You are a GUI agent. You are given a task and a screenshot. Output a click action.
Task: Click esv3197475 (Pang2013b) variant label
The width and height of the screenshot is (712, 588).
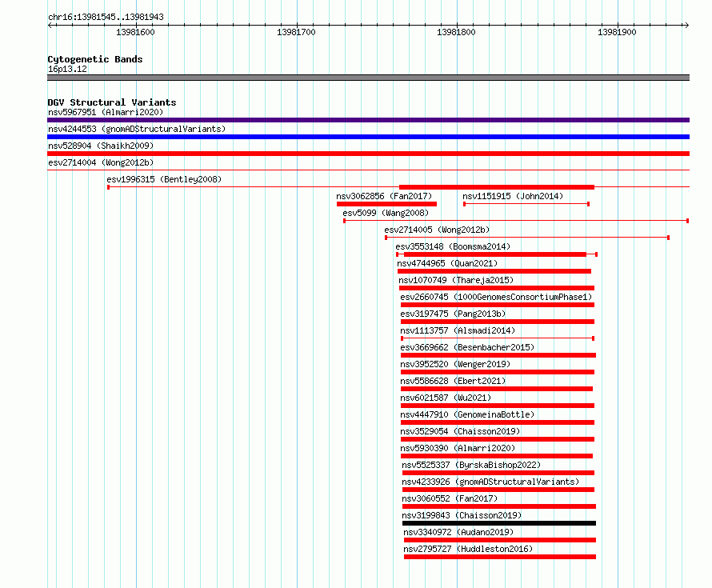453,314
